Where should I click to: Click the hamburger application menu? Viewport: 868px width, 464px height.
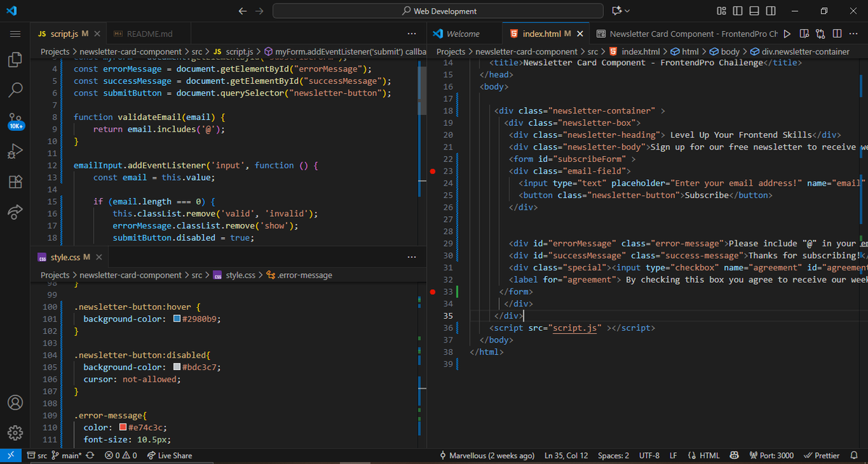pos(14,34)
